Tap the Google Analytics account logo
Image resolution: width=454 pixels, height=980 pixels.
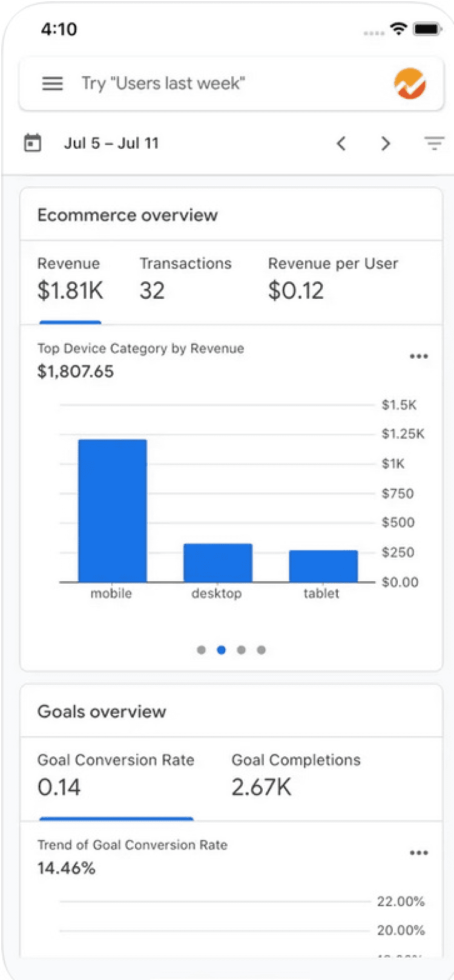click(x=410, y=83)
